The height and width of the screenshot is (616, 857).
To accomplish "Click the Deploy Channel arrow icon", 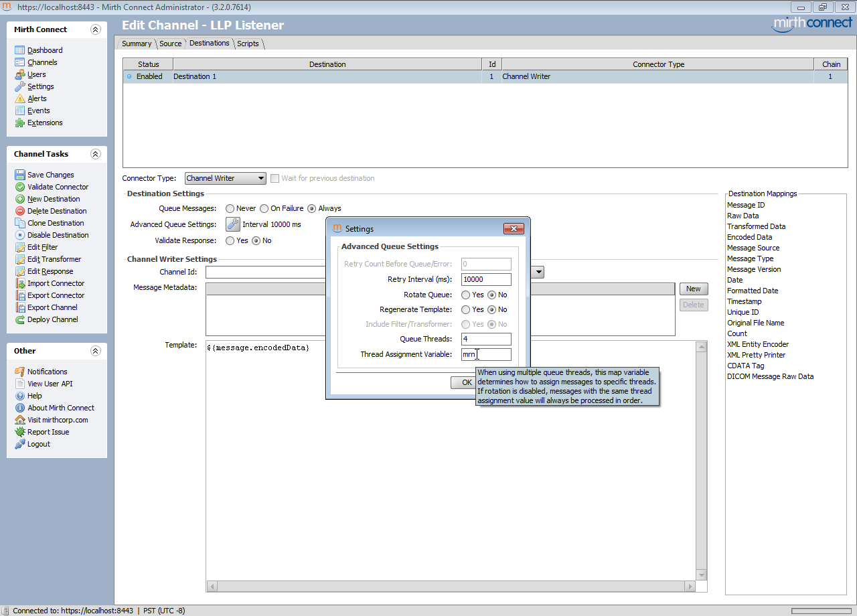I will click(x=20, y=319).
